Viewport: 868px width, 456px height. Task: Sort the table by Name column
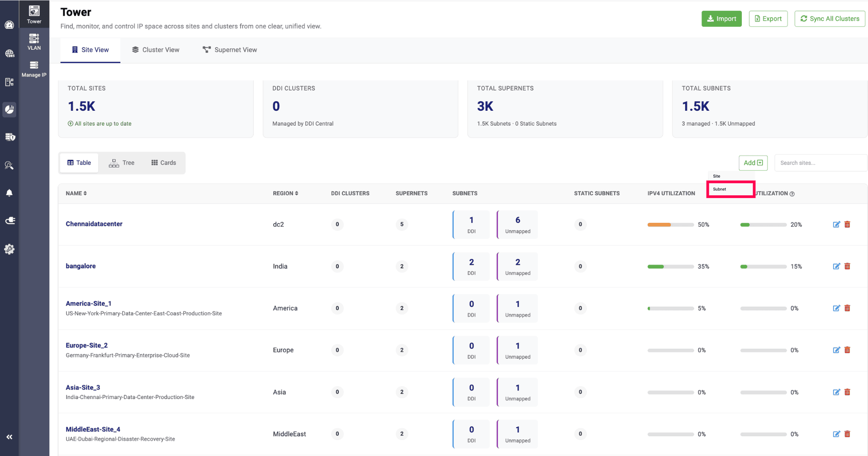pos(76,193)
